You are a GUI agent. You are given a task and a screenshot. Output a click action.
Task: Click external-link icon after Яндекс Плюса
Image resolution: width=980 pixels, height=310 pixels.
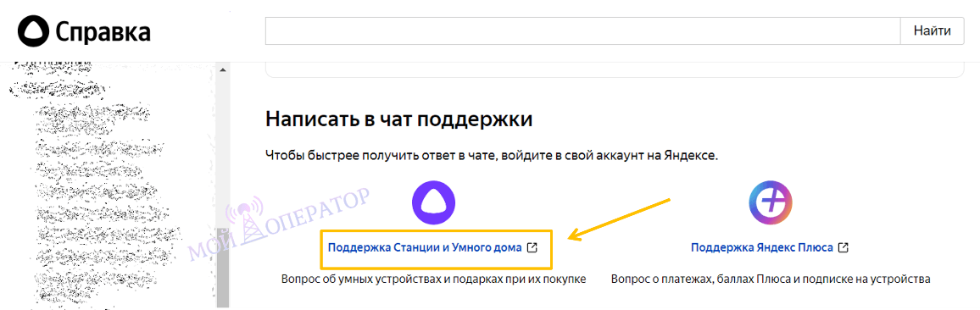pyautogui.click(x=844, y=247)
